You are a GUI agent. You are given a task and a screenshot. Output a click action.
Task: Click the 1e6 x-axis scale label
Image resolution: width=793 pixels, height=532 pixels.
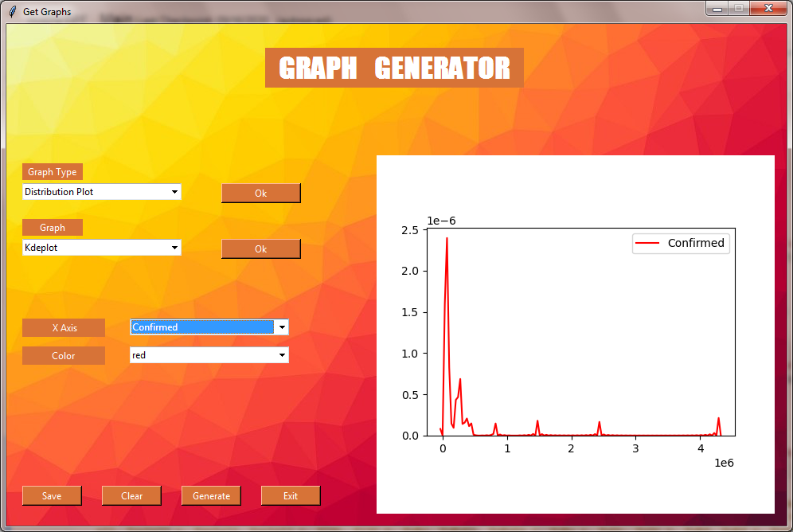[x=724, y=463]
